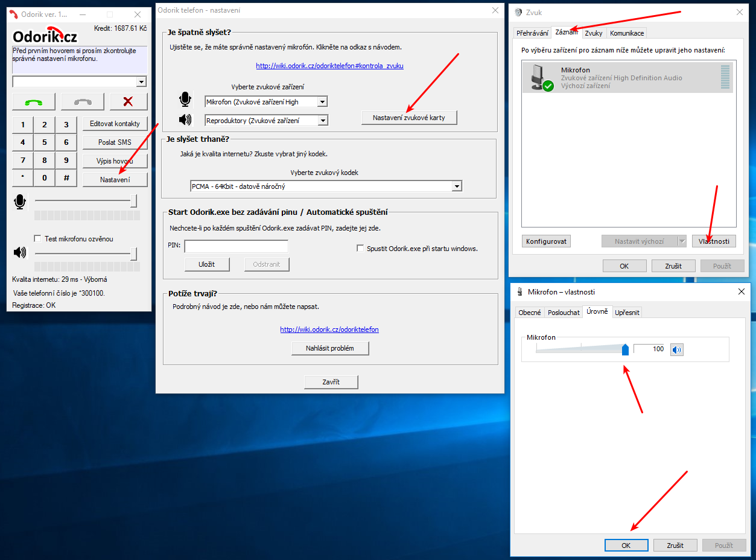
Task: Open the Upřesnit tab
Action: click(x=627, y=313)
